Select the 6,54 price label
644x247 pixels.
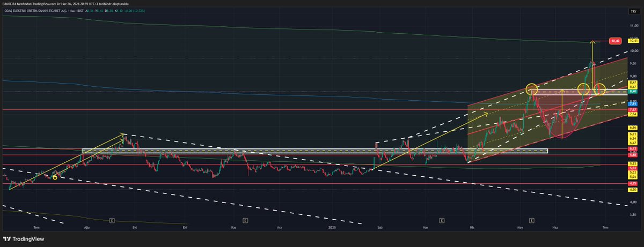click(x=633, y=138)
